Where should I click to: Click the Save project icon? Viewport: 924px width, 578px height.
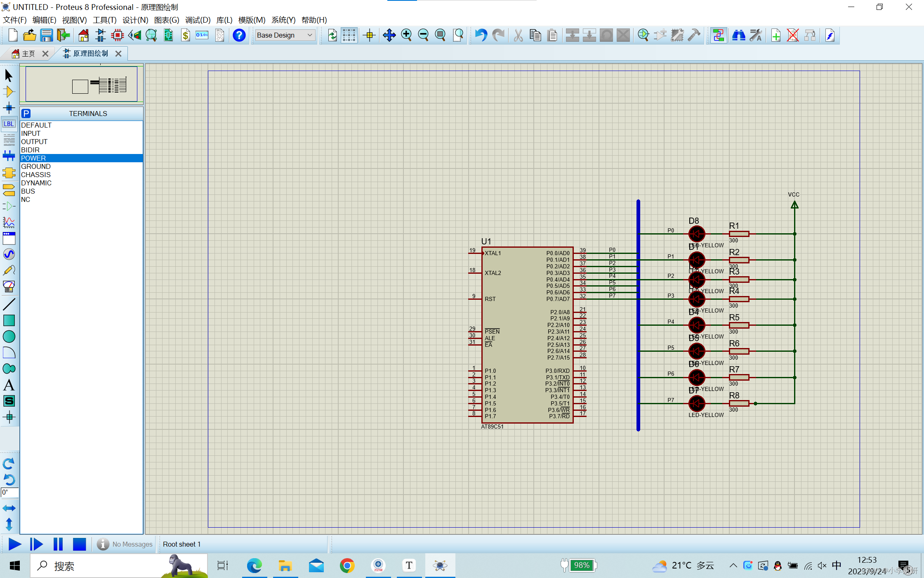click(x=46, y=36)
